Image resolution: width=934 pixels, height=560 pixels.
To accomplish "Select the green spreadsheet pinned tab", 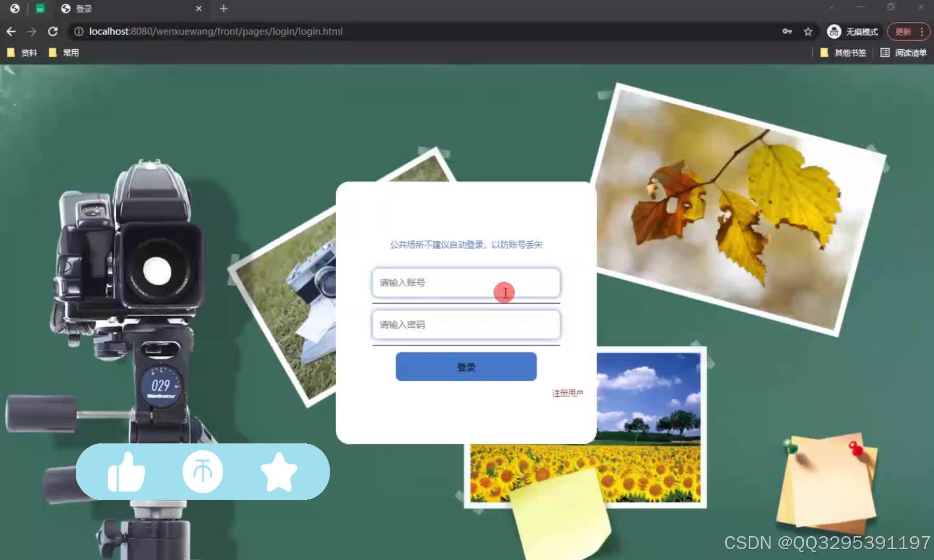I will click(40, 9).
